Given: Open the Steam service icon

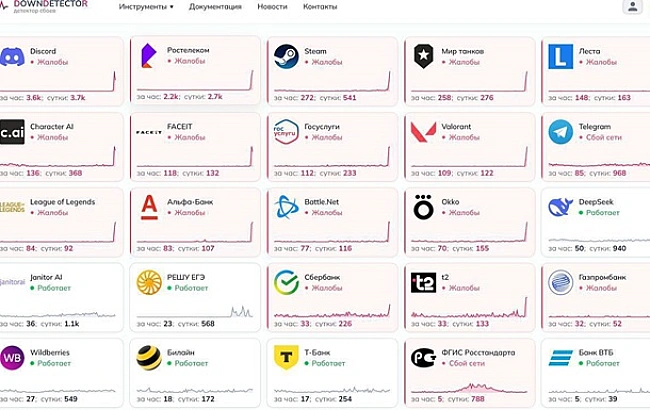Looking at the screenshot, I should (x=287, y=57).
